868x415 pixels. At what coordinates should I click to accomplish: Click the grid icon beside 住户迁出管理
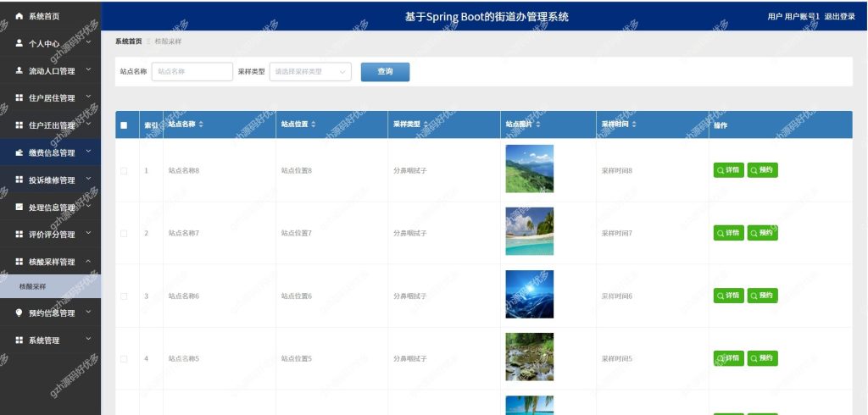coord(19,125)
